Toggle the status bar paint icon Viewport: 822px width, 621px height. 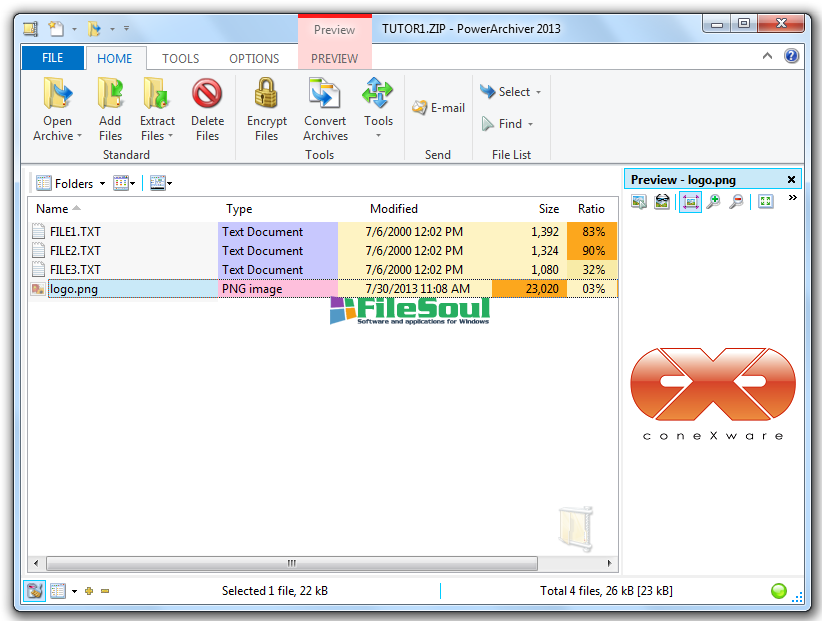coord(35,591)
